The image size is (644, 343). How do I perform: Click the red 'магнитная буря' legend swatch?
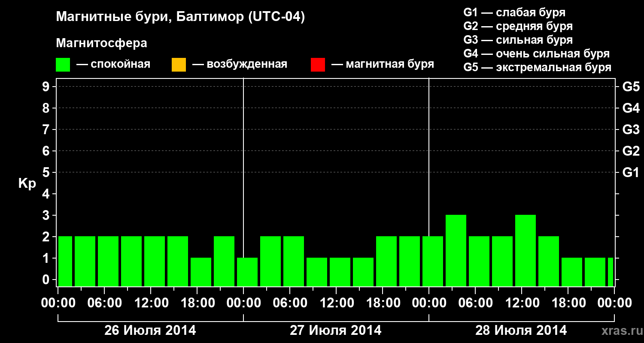pos(318,65)
